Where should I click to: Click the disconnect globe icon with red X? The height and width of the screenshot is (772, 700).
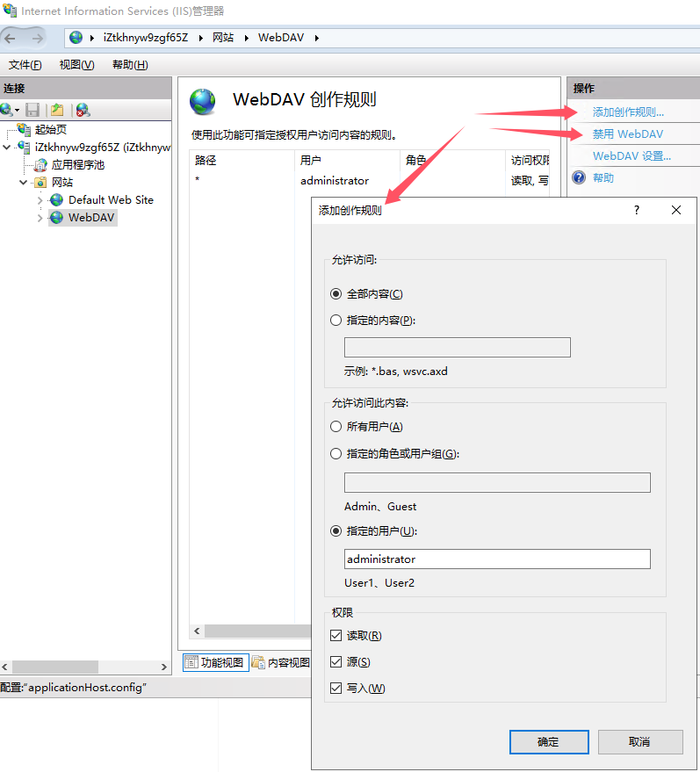click(83, 110)
